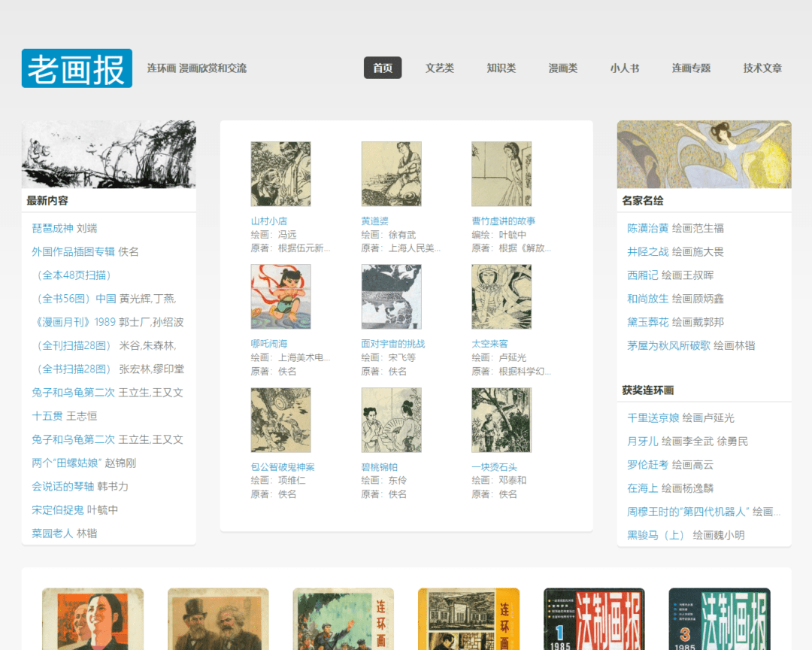Click the 老画报 site logo
Screen dimensions: 812x650
click(x=77, y=68)
